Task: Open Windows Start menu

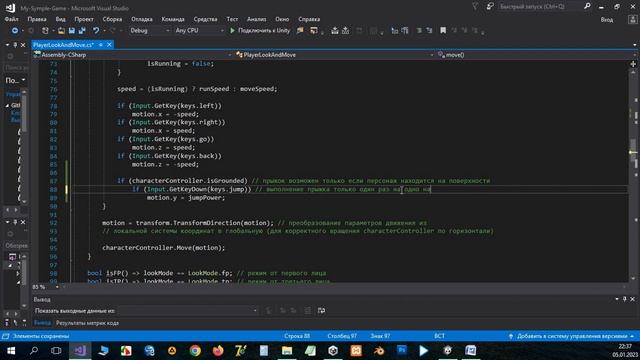Action: click(11, 351)
